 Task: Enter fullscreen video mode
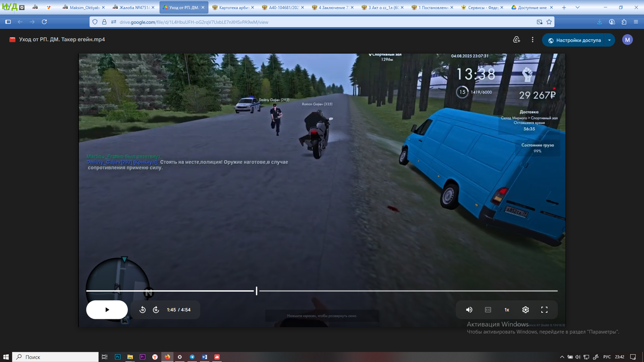(x=544, y=310)
